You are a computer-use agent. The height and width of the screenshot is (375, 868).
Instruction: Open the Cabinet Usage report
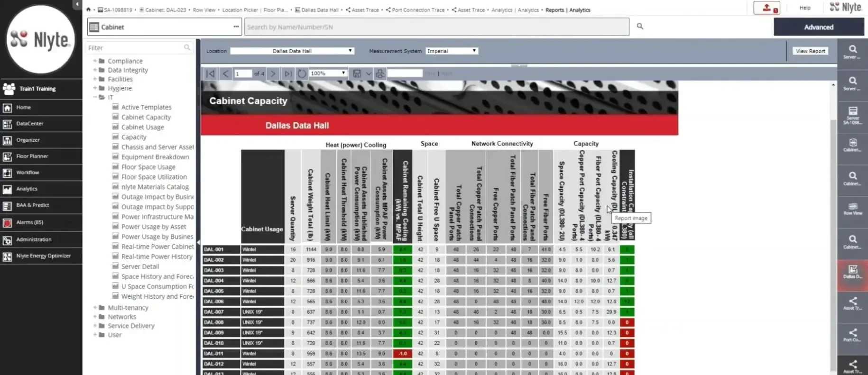pyautogui.click(x=142, y=127)
